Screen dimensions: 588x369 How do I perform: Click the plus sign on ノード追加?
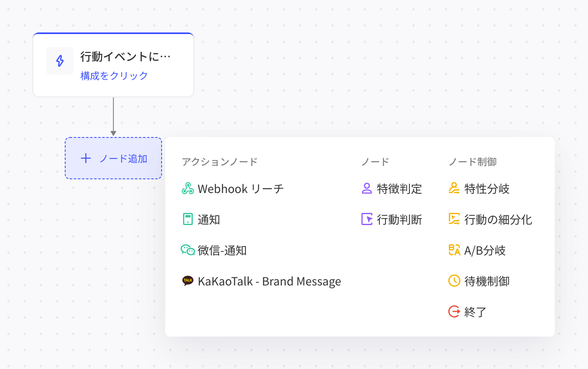click(x=86, y=158)
